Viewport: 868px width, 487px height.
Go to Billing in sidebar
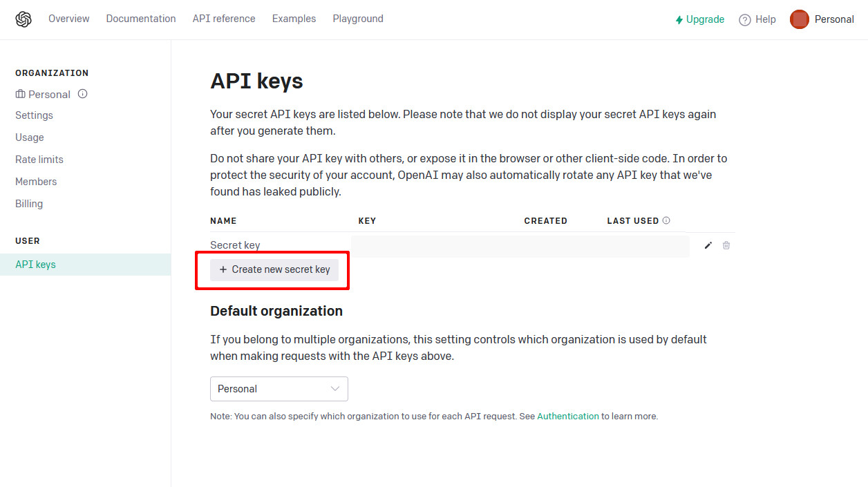29,204
